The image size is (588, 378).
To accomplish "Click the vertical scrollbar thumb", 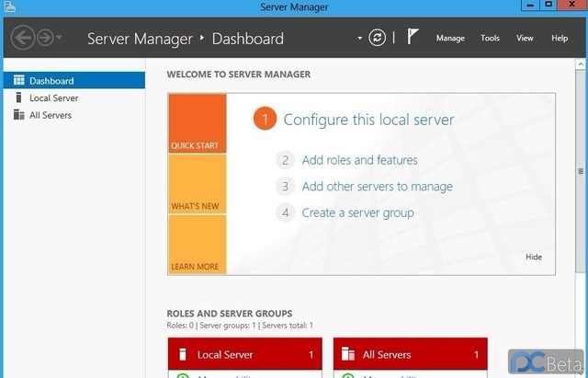I will coord(581,171).
